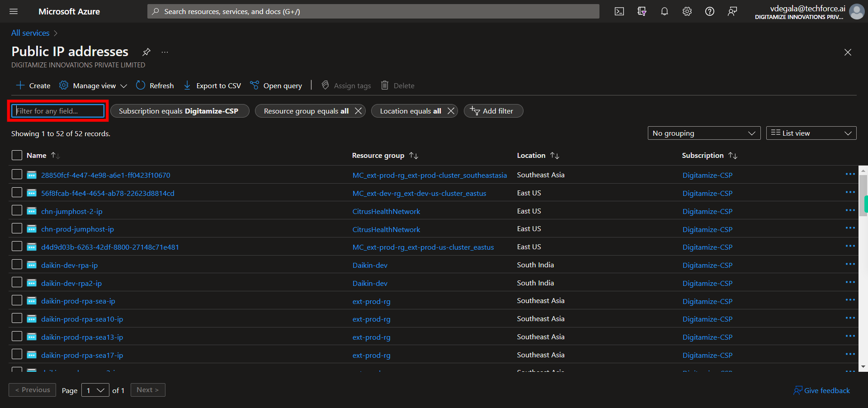Remove the Resource group filter
868x408 pixels.
point(359,111)
